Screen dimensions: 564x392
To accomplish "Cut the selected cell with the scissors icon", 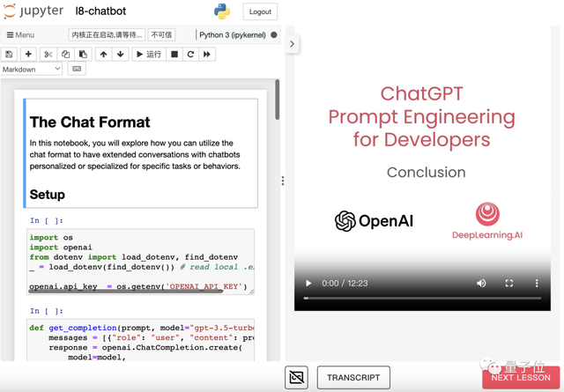I will tap(48, 55).
